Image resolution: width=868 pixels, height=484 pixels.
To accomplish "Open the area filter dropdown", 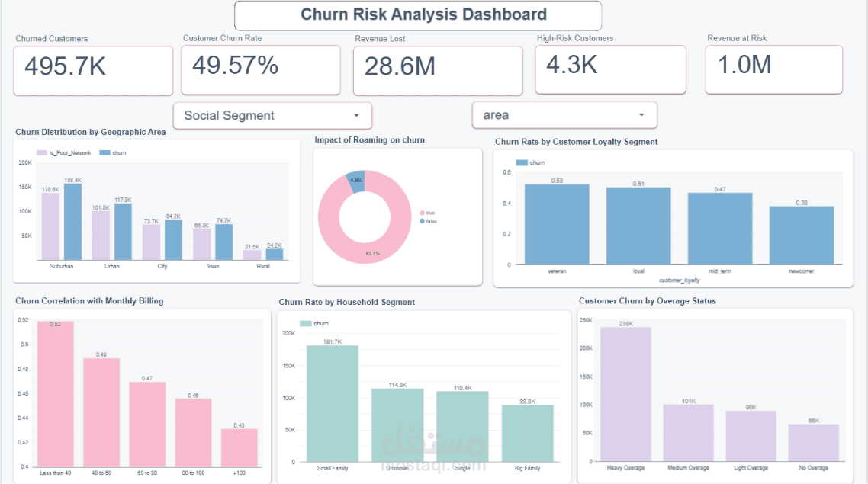I will (564, 115).
